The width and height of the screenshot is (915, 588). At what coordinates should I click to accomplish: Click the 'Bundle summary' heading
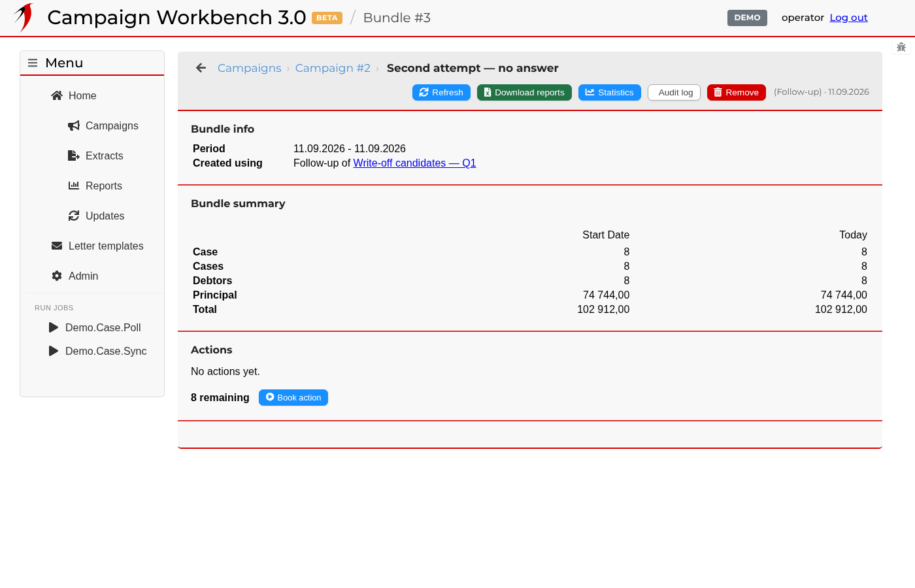238,203
